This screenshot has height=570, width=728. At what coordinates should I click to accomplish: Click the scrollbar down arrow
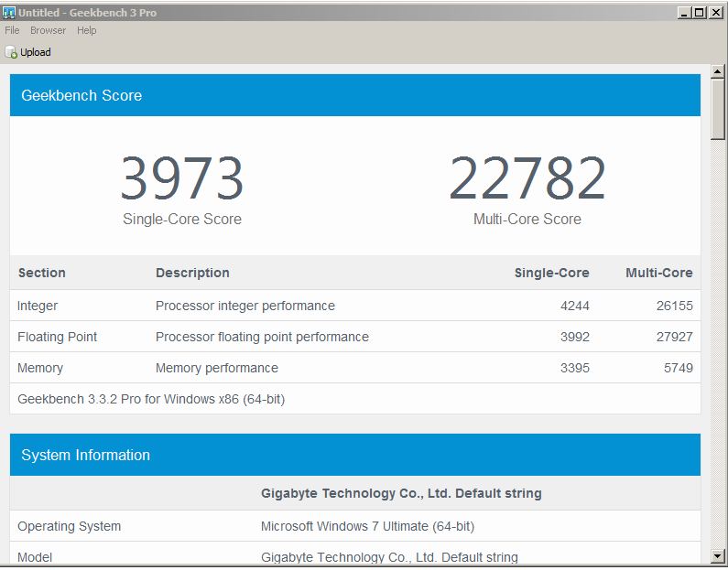tap(717, 555)
